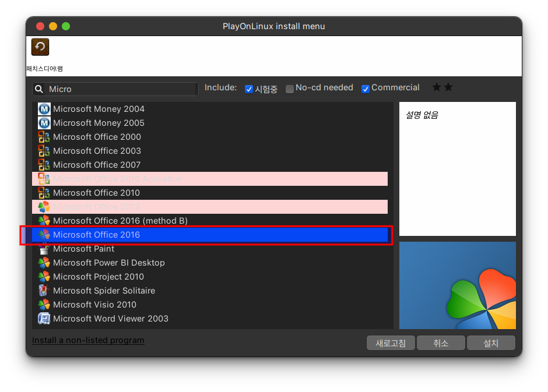Select Microsoft Office 2007 text
Viewport: 548px width, 392px height.
97,165
